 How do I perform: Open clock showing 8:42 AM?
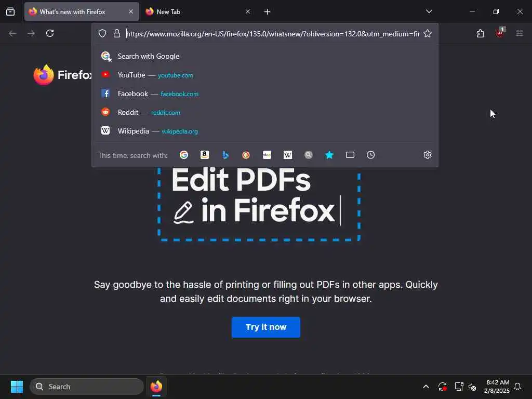tap(497, 387)
